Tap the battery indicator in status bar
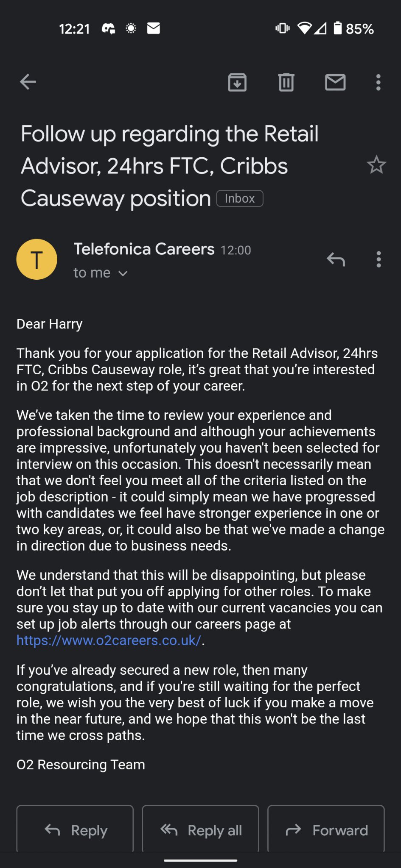This screenshot has height=868, width=401. tap(338, 28)
